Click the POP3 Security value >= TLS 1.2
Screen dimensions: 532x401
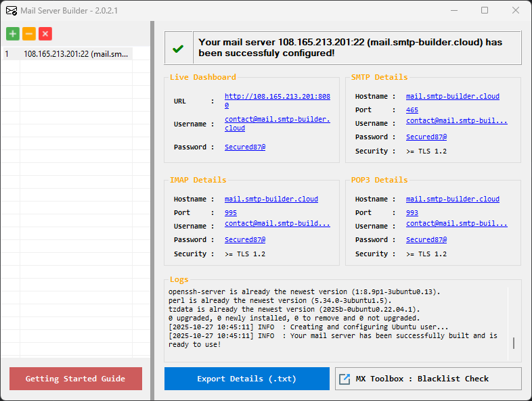pyautogui.click(x=426, y=254)
